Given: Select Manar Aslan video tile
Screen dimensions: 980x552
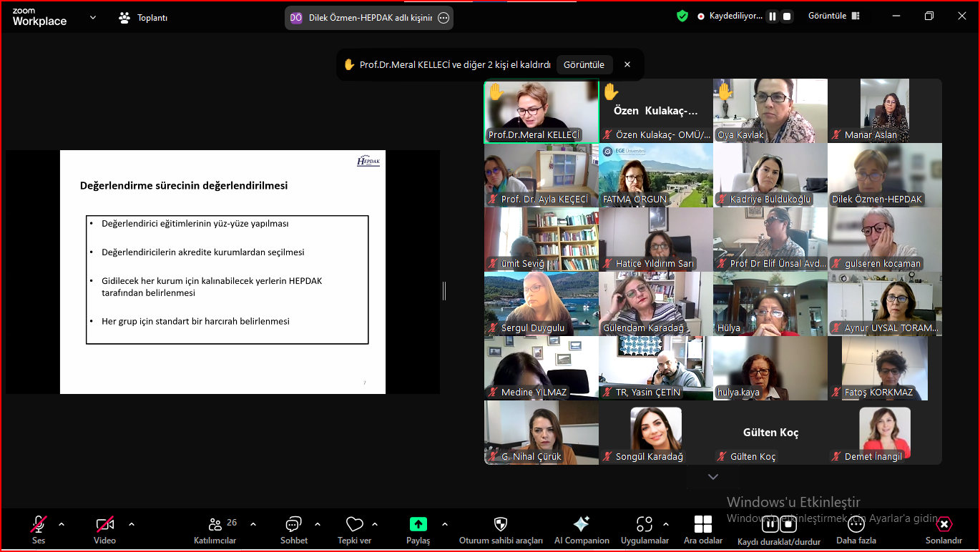Looking at the screenshot, I should [885, 111].
